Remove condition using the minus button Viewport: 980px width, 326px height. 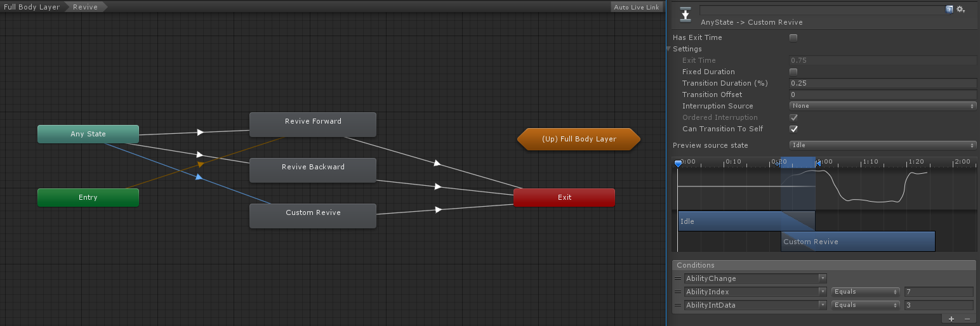(967, 319)
